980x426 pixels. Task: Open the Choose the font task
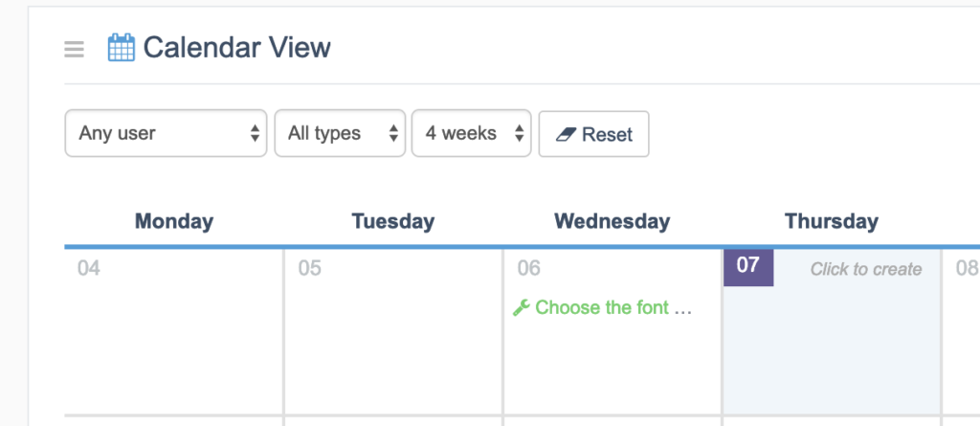611,307
